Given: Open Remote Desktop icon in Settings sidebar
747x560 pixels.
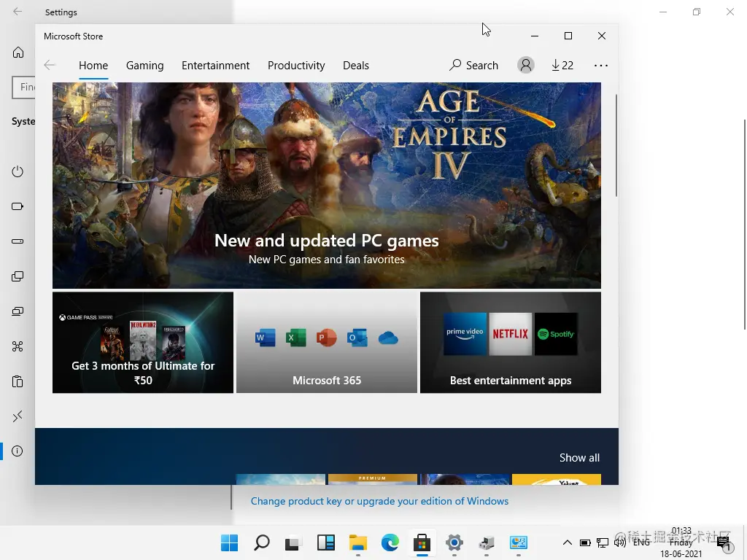Looking at the screenshot, I should 18,416.
